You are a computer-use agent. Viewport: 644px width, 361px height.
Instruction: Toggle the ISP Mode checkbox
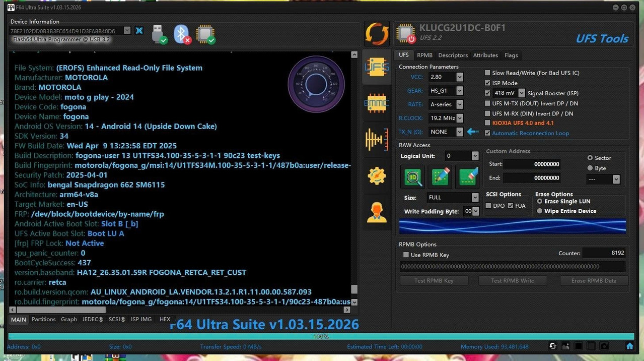pos(487,83)
